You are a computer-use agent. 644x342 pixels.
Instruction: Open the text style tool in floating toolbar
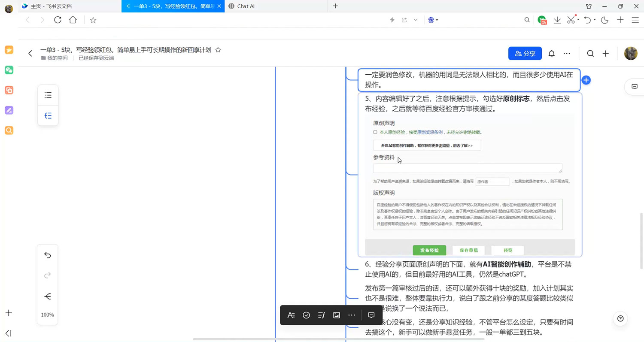[x=291, y=315]
